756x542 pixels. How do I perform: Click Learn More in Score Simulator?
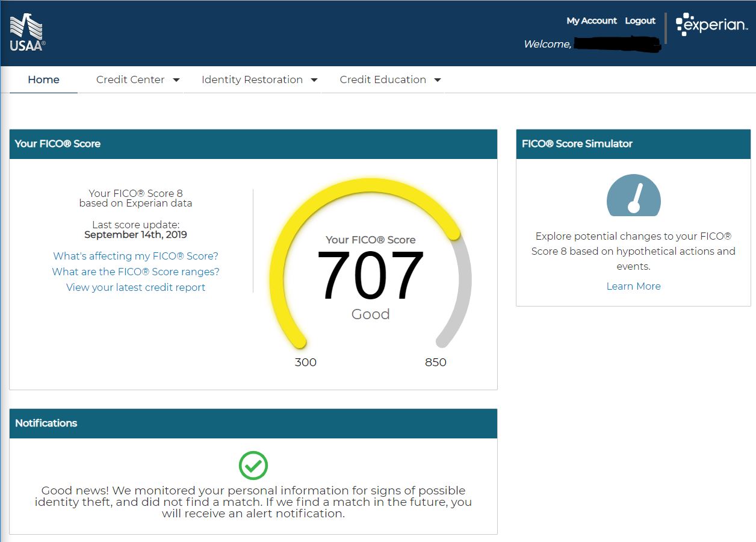pyautogui.click(x=634, y=286)
